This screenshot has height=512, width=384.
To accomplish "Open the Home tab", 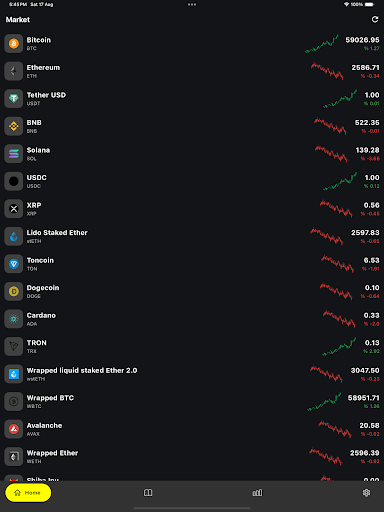I will point(28,493).
